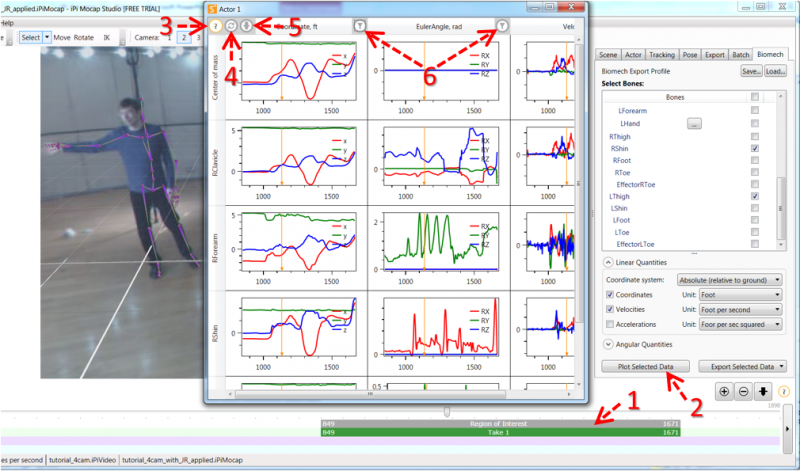Uncheck the Coordinates checkbox
Screen dimensions: 800x471
tap(610, 294)
